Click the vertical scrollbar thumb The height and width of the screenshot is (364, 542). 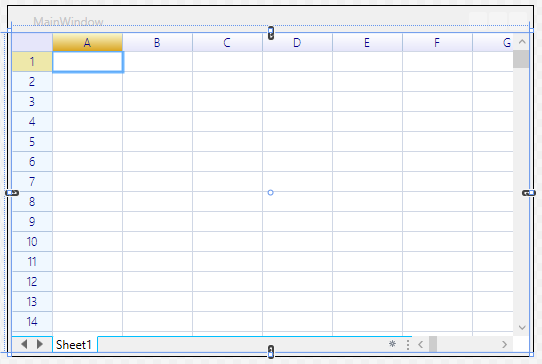(521, 59)
